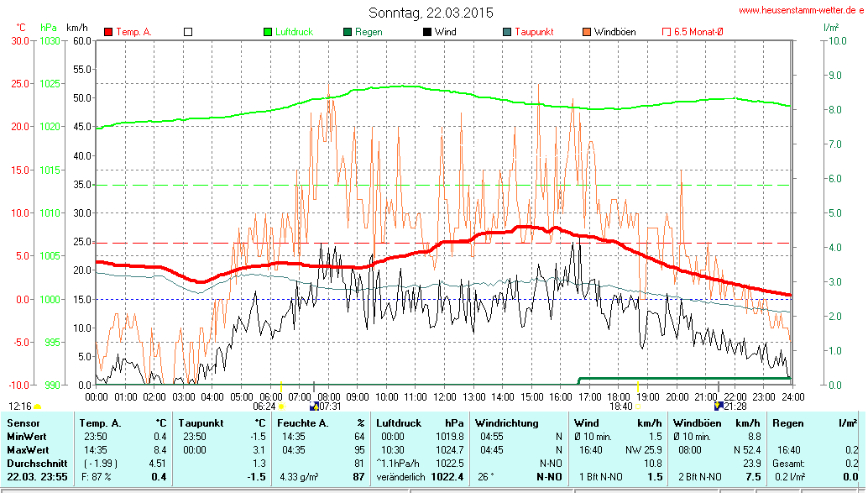Screen dimensions: 868x493
Task: Click the light green Luftdruck legend square
Action: (268, 32)
